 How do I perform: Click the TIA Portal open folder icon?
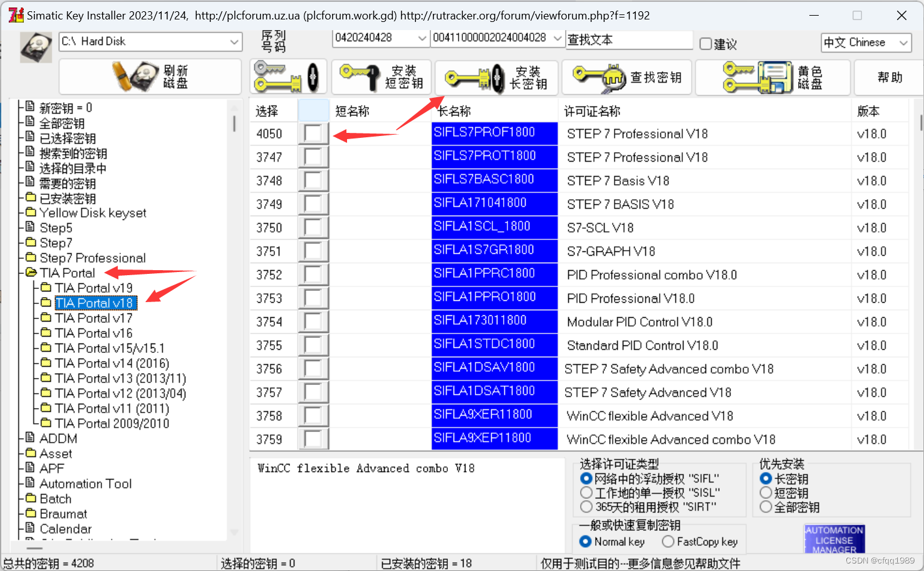click(x=31, y=273)
